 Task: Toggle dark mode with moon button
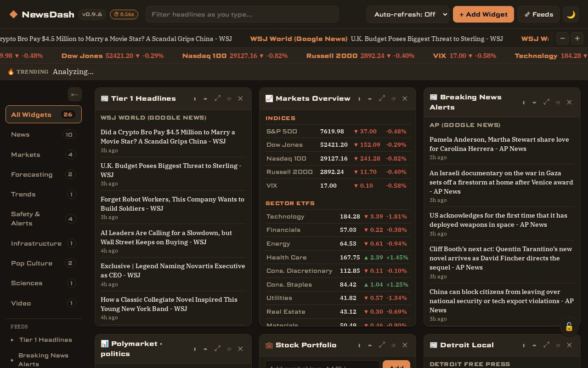click(571, 14)
